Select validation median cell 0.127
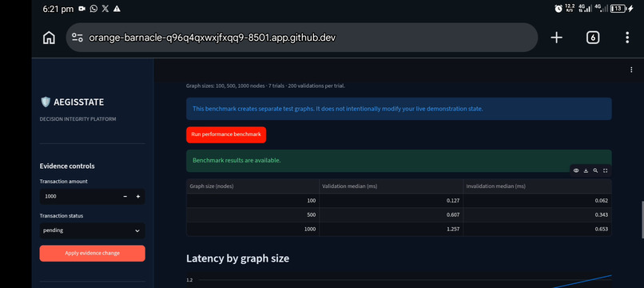 point(391,201)
